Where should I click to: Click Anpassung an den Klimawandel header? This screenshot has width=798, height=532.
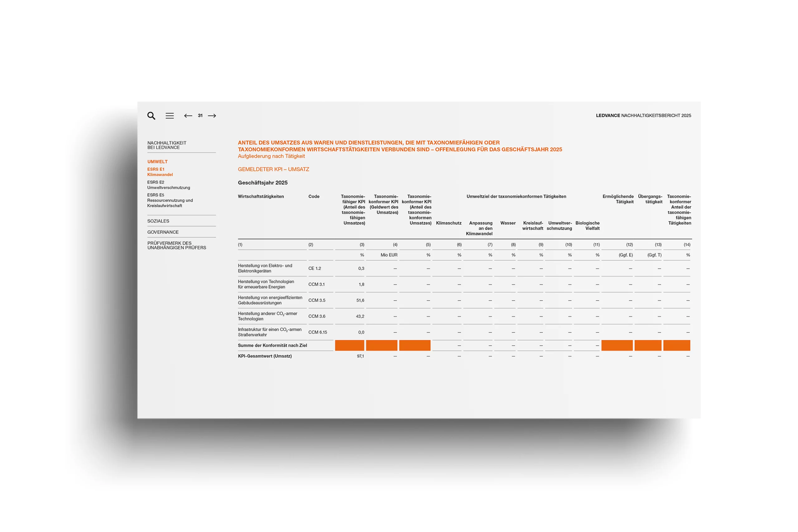(479, 228)
